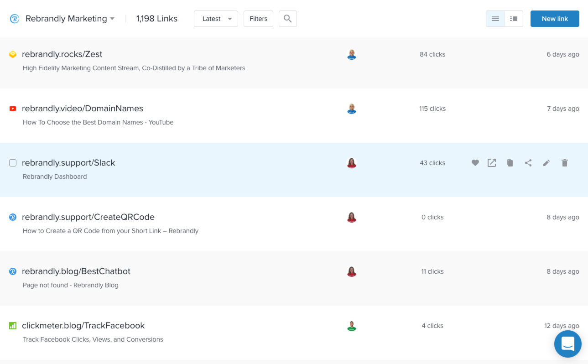Open the search bar

[287, 19]
